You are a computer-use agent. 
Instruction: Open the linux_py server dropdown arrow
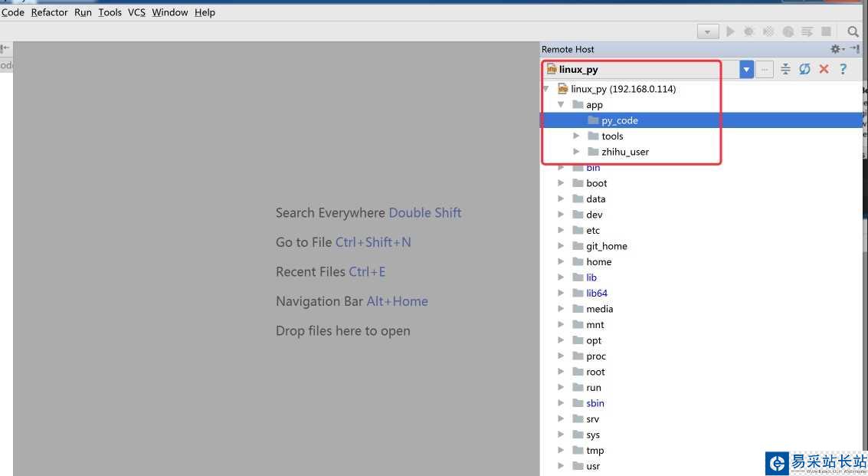(746, 69)
